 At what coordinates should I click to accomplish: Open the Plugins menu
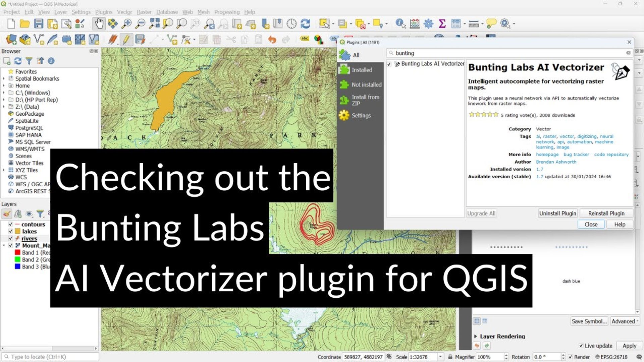(104, 12)
